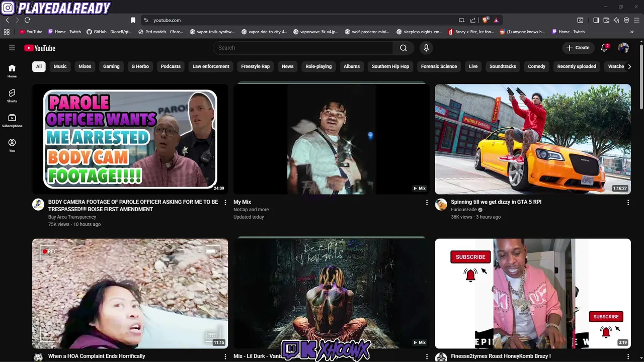Expand the hidden bookmarks overflow chevron
The image size is (644, 362).
631,32
